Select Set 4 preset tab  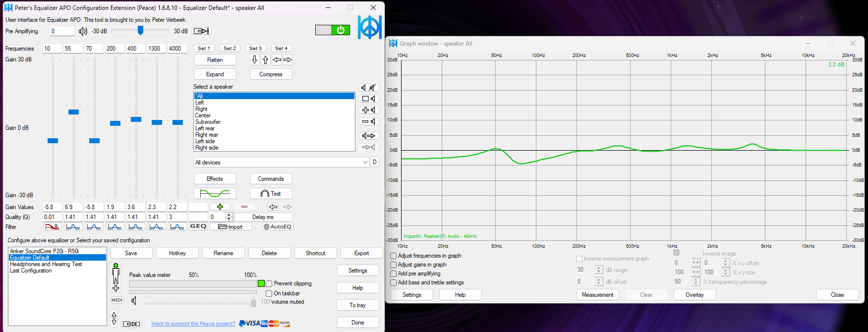point(282,49)
